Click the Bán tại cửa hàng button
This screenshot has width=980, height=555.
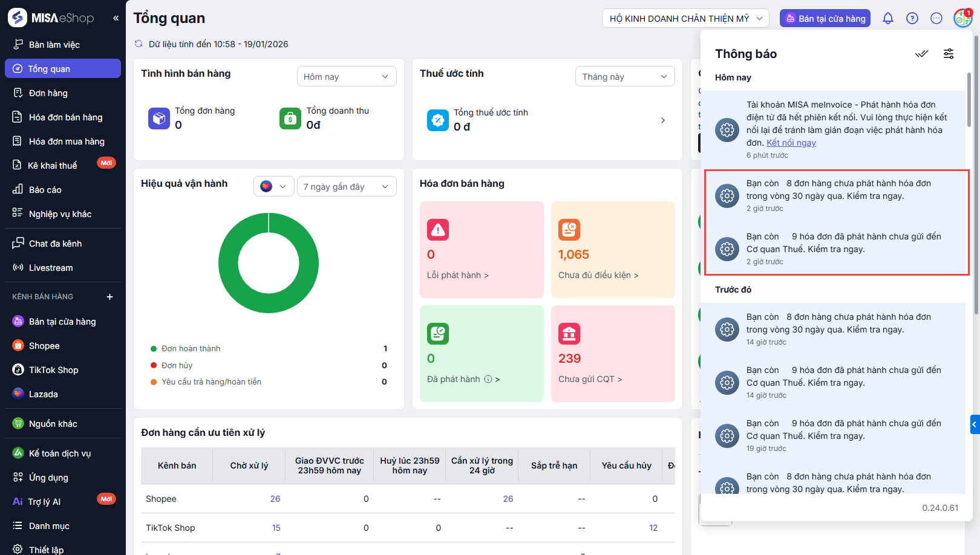coord(825,19)
